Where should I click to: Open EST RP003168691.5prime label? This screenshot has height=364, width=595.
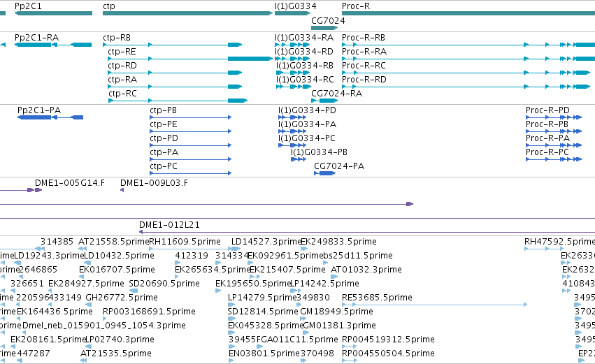tap(149, 312)
